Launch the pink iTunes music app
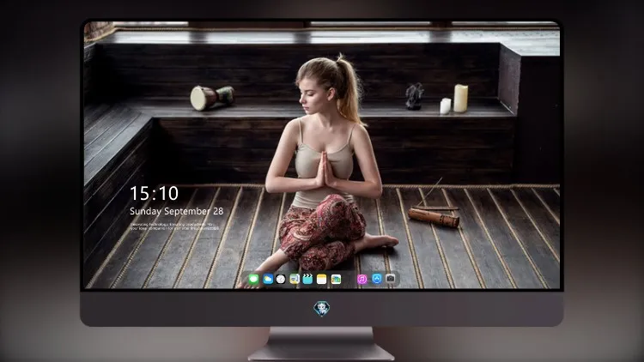The width and height of the screenshot is (644, 362). [x=361, y=279]
